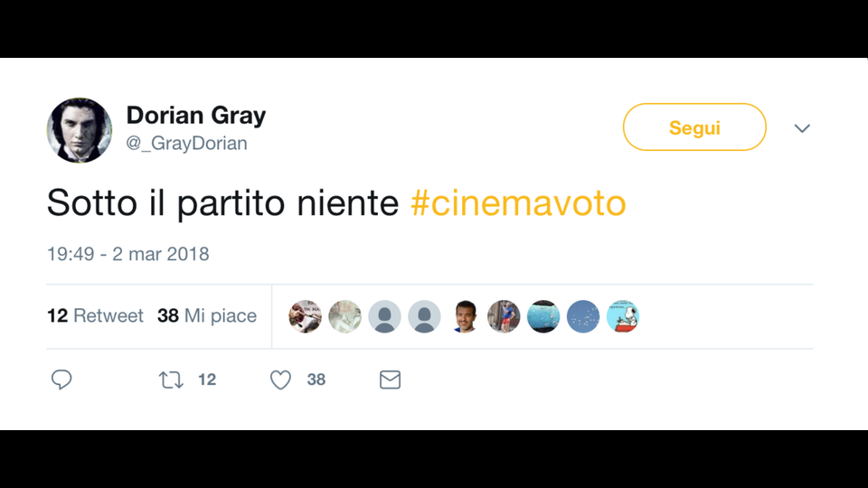Retweet using the arrows icon
Viewport: 868px width, 488px height.
click(x=171, y=380)
